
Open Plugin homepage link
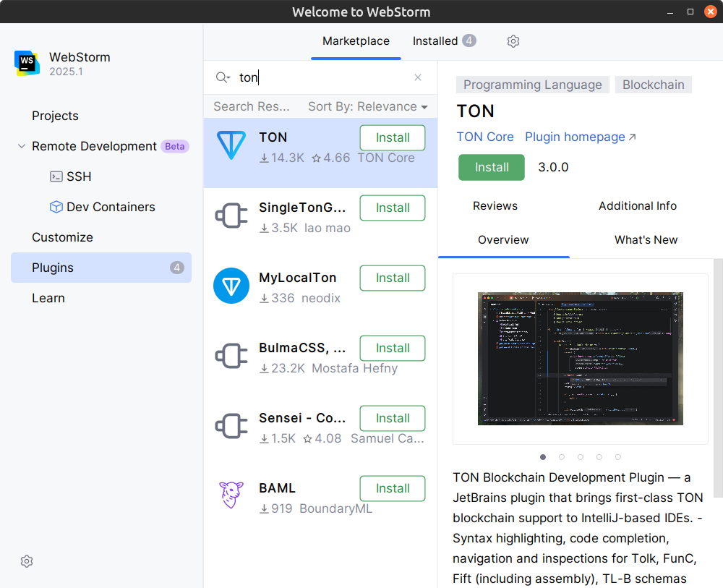580,137
